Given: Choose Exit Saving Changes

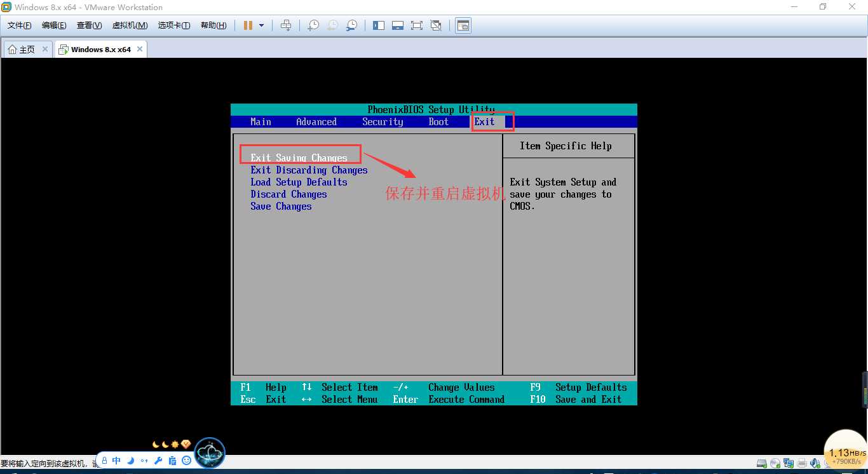Looking at the screenshot, I should [x=299, y=158].
